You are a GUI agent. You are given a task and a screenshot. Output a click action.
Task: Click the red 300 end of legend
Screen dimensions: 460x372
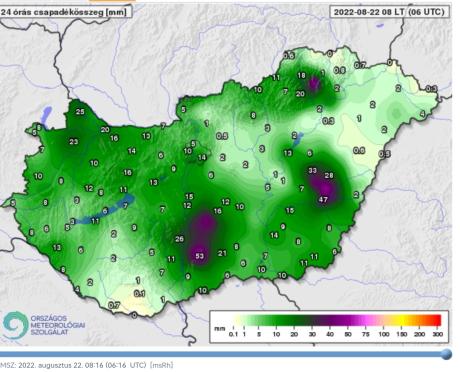437,320
